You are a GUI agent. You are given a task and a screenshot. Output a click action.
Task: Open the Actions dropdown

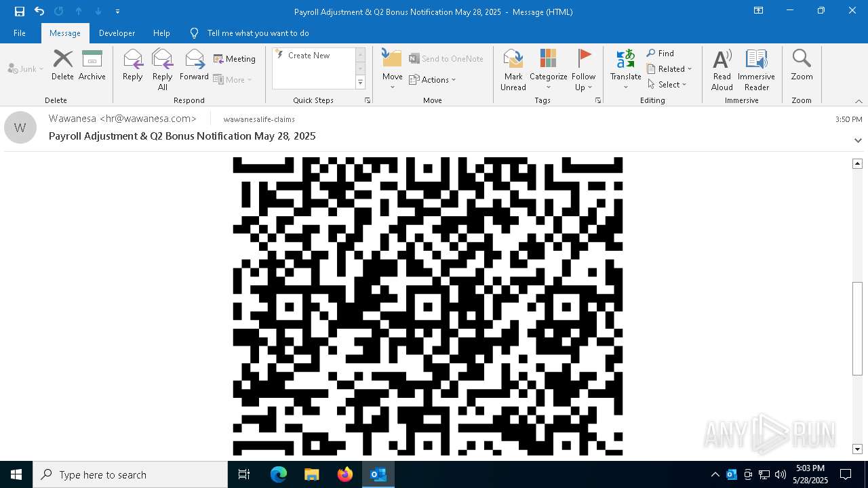(433, 79)
